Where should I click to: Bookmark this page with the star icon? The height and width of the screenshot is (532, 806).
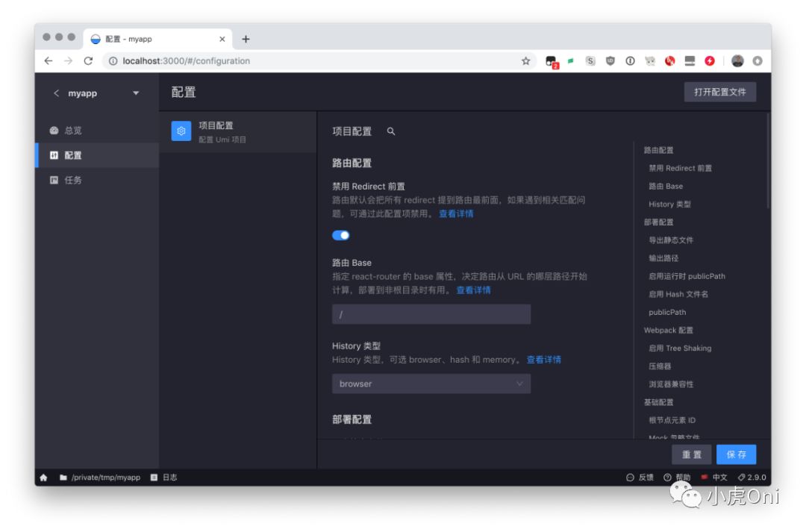click(525, 61)
